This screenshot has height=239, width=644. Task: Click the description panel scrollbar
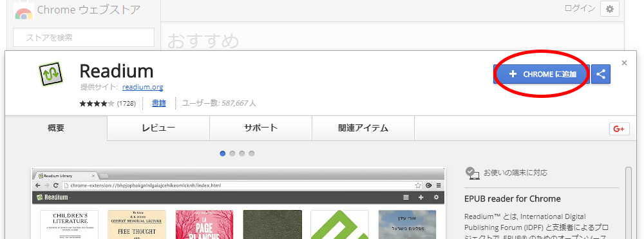pyautogui.click(x=628, y=203)
